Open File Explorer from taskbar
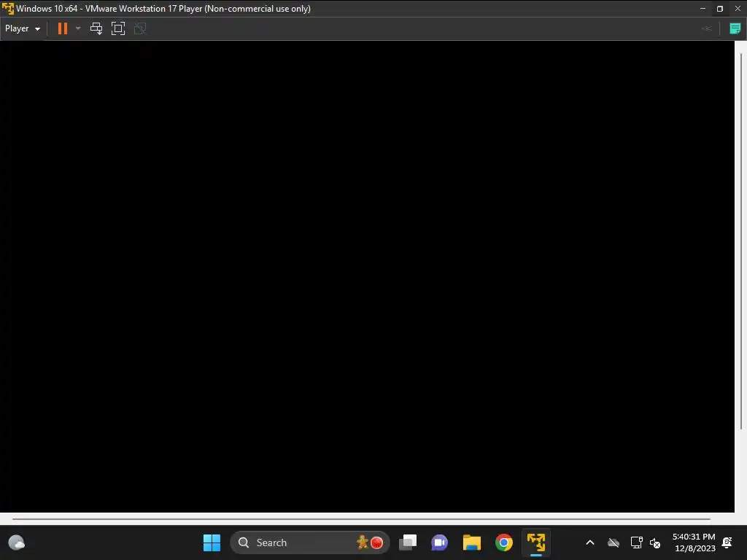747x560 pixels. coord(472,542)
